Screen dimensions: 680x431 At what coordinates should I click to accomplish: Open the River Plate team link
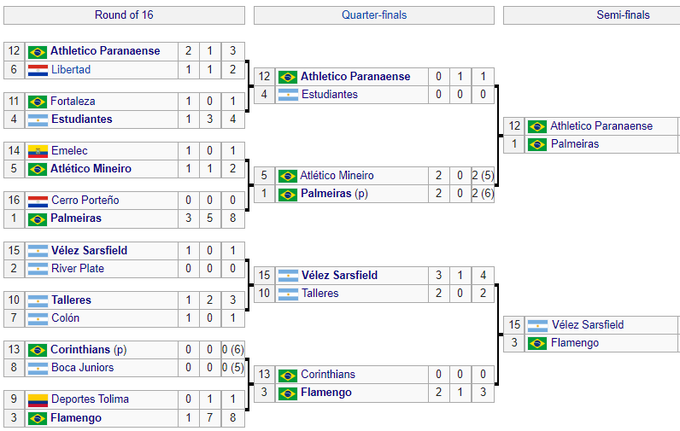click(x=79, y=268)
